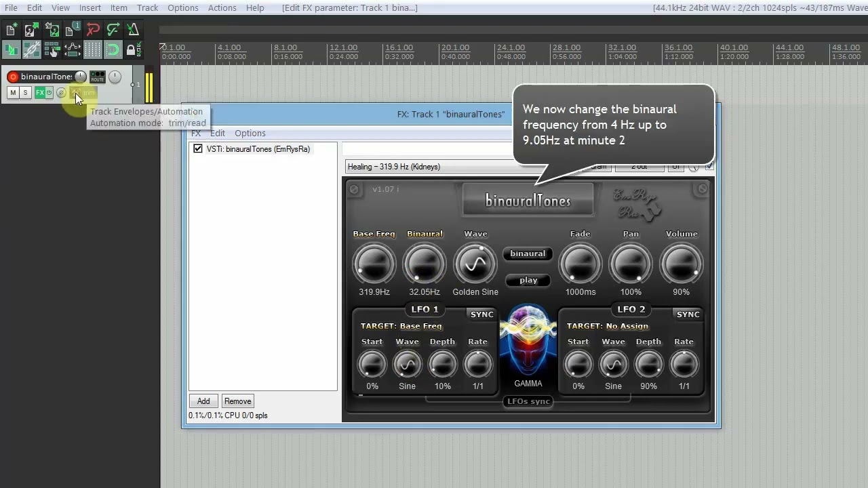The height and width of the screenshot is (488, 868).
Task: Open LFO 2 TARGET No Assign selector
Action: pos(607,326)
